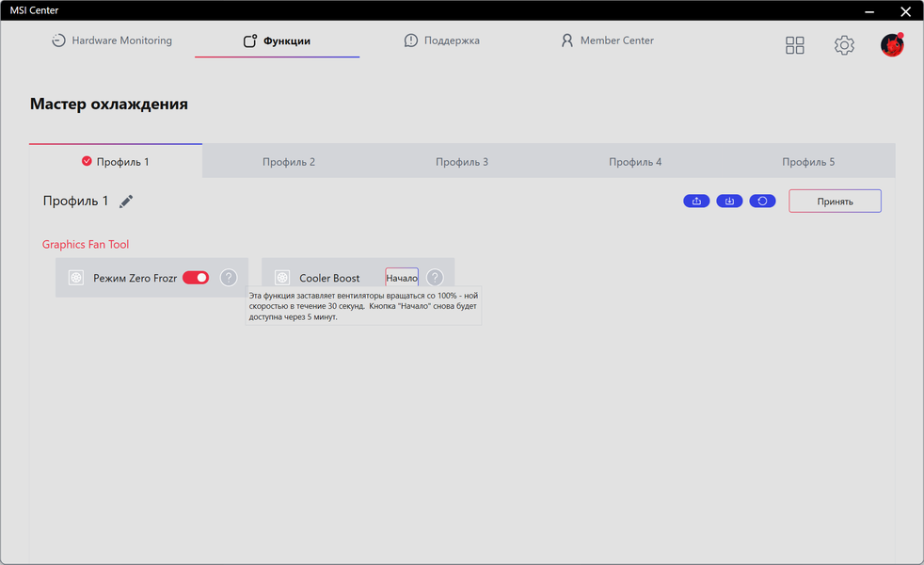Show help for Cooler Boost

click(435, 277)
